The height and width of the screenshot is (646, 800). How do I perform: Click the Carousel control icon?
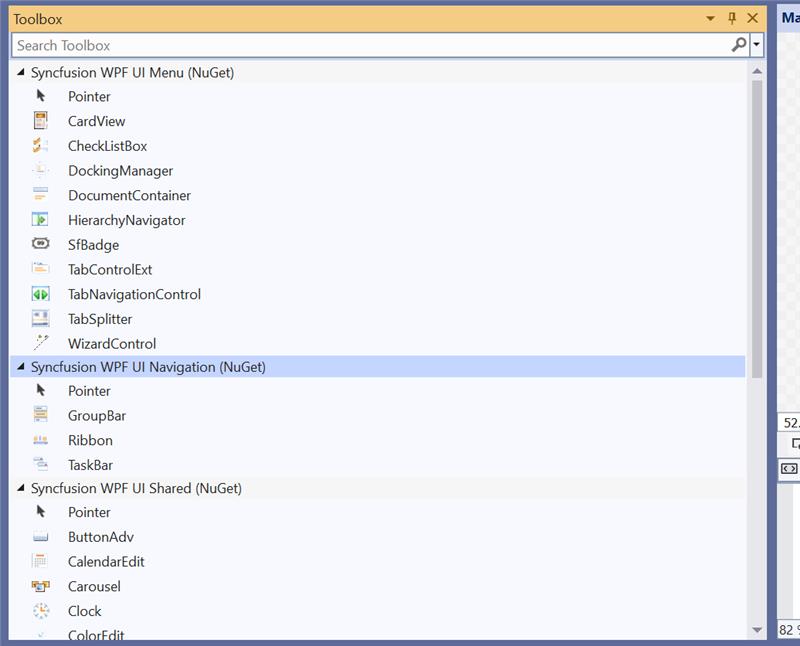41,586
